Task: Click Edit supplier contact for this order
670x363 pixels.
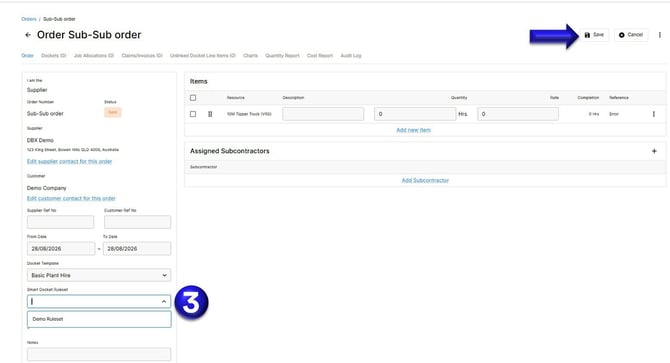Action: 69,161
